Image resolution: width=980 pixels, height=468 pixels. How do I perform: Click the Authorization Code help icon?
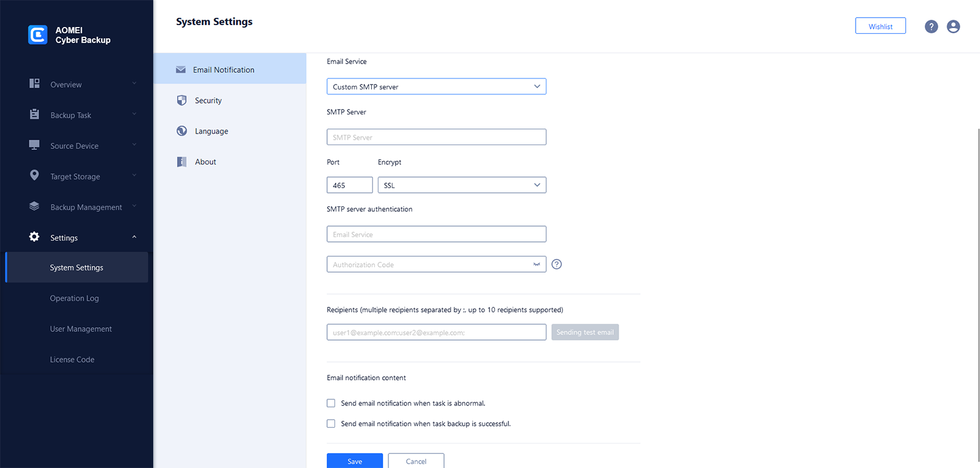tap(556, 265)
